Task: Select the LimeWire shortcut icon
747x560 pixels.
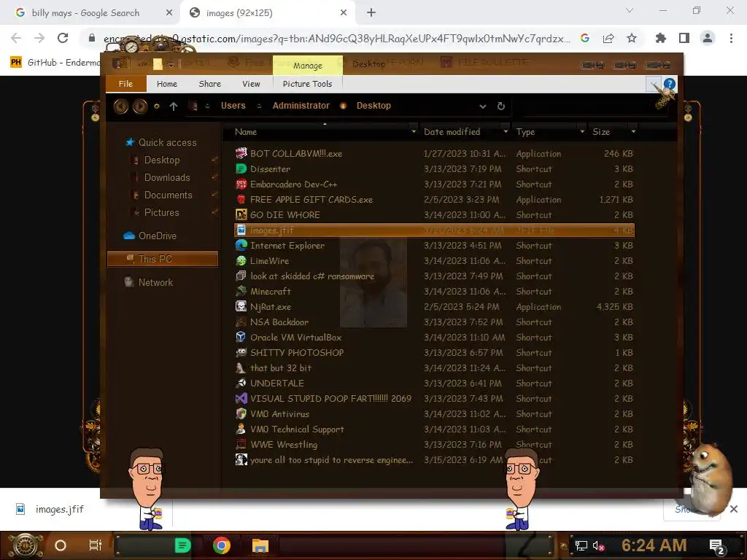Action: tap(241, 260)
